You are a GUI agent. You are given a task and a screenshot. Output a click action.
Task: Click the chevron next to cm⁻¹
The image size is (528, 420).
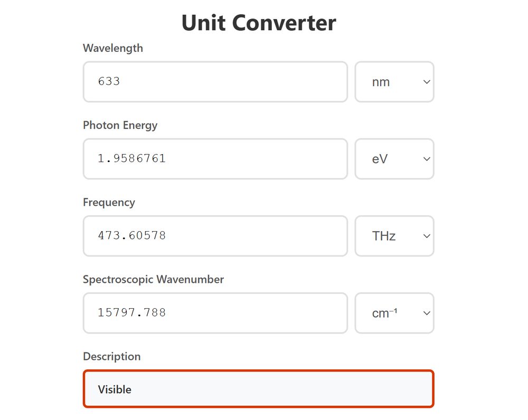point(426,313)
